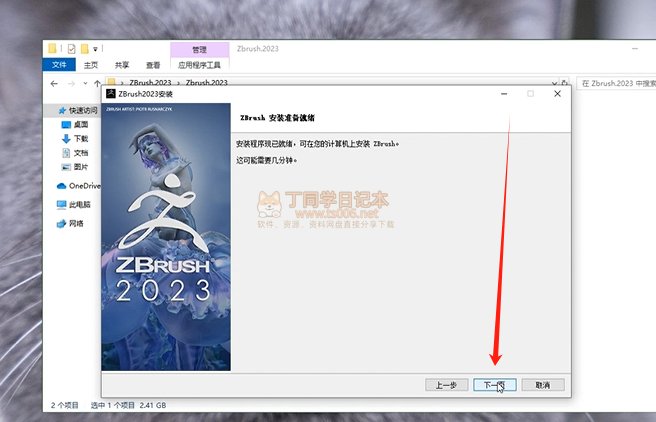Select OneDrive in Explorer navigation pane
The image size is (656, 422).
(x=85, y=186)
